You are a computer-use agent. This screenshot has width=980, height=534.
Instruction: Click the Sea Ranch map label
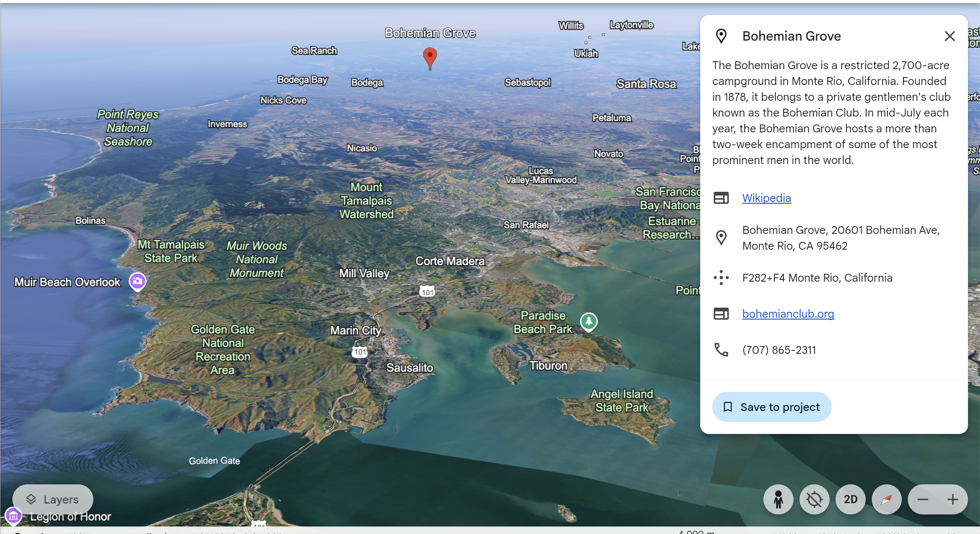[314, 51]
